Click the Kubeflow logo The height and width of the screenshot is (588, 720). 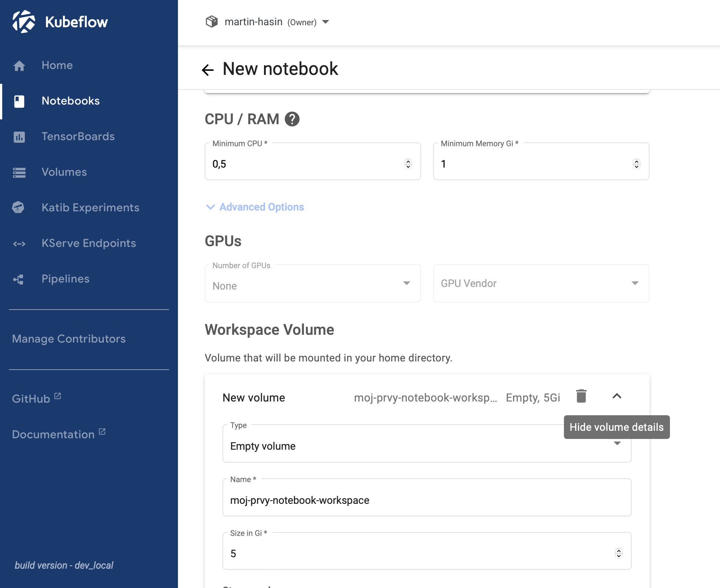[24, 22]
